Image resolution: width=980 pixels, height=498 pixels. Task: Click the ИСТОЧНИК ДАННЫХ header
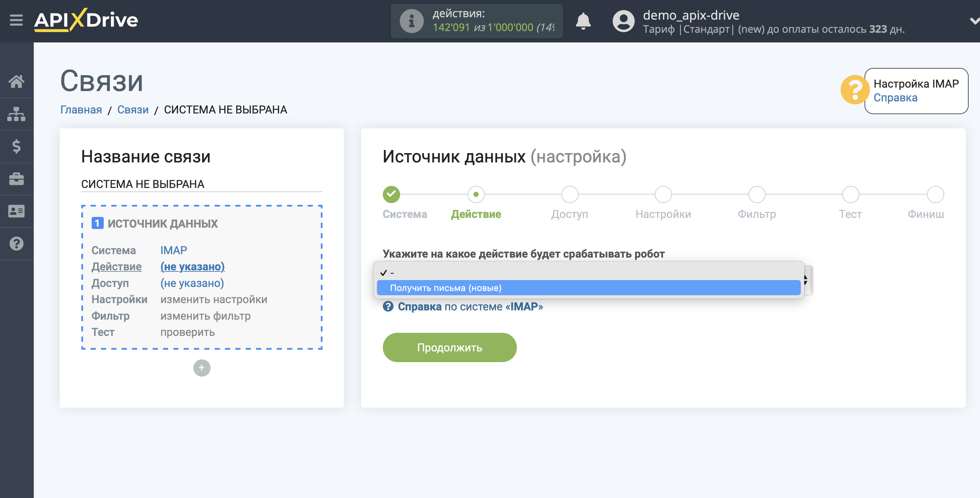162,223
